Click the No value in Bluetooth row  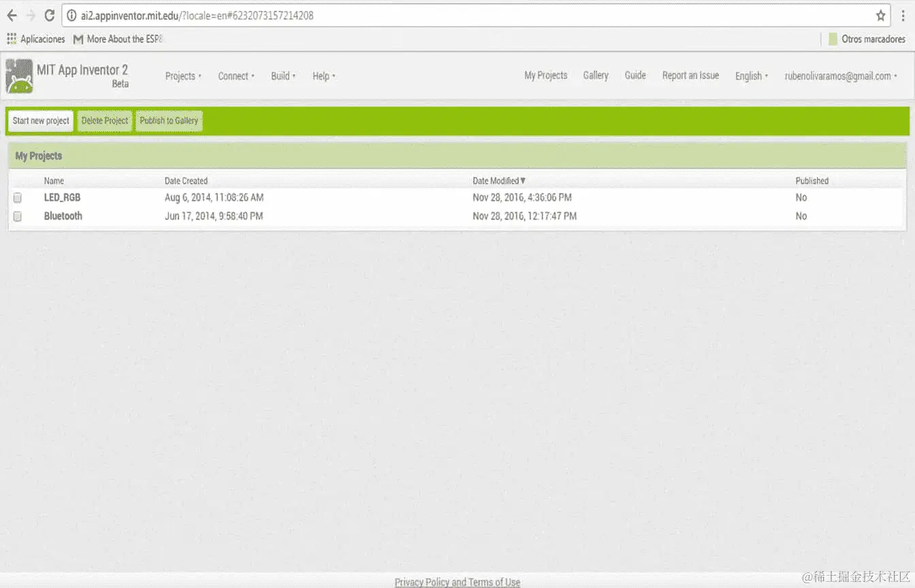point(801,216)
